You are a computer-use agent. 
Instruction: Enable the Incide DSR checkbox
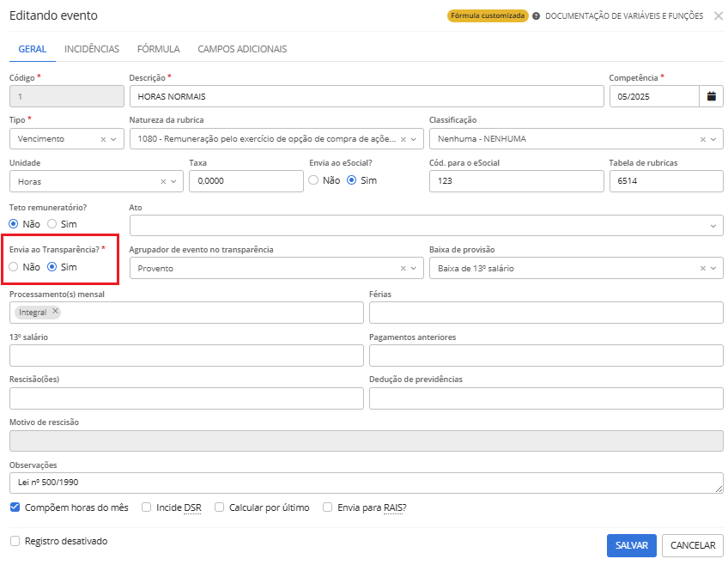click(146, 507)
